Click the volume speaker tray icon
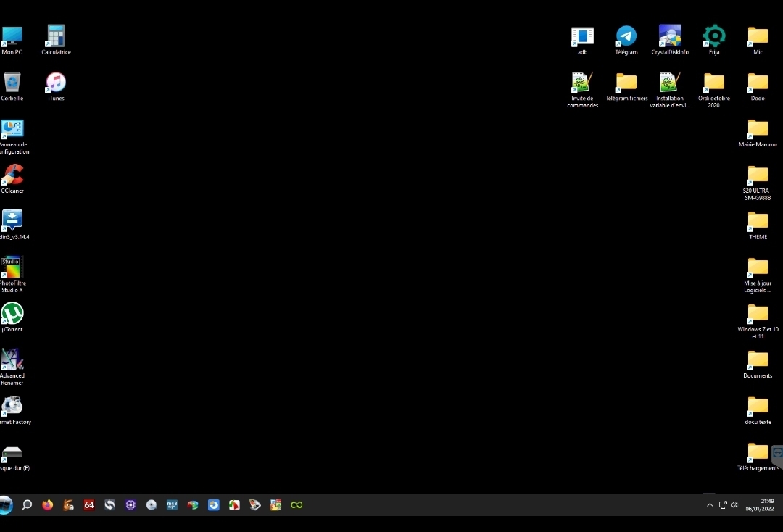The width and height of the screenshot is (783, 532). [734, 505]
